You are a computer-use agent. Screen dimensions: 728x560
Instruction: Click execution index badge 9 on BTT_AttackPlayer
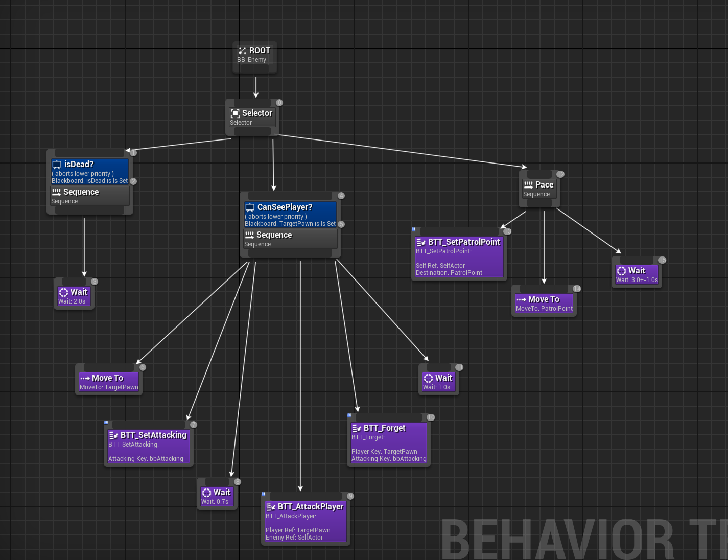(x=350, y=496)
